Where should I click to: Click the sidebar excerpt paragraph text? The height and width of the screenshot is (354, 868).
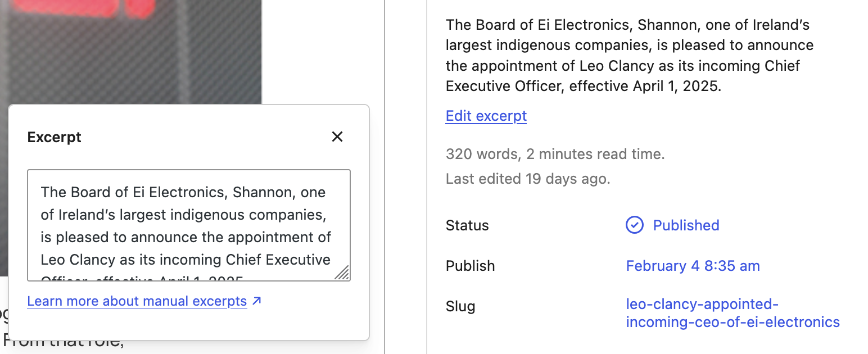click(629, 55)
